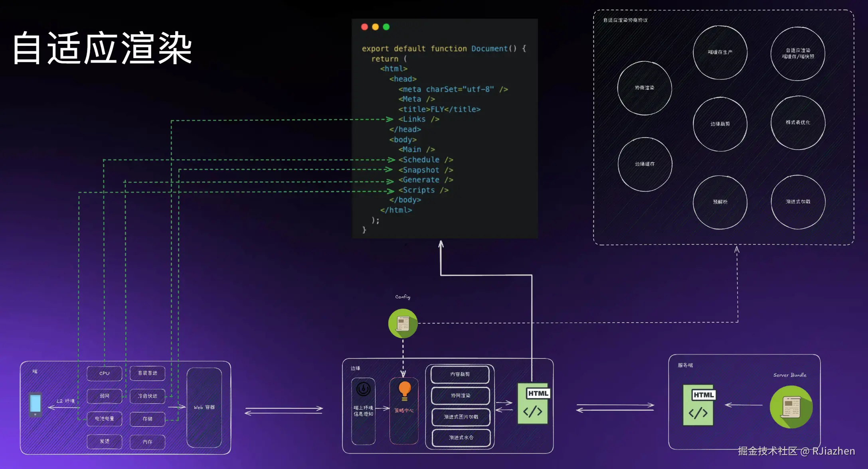Click the red window dot in code panel
This screenshot has width=868, height=469.
[x=364, y=27]
